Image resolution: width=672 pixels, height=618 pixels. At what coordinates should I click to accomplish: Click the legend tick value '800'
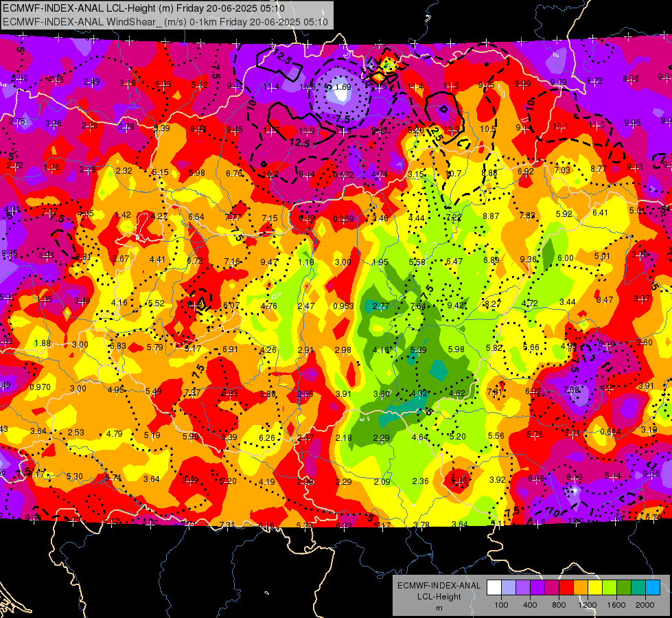click(559, 605)
